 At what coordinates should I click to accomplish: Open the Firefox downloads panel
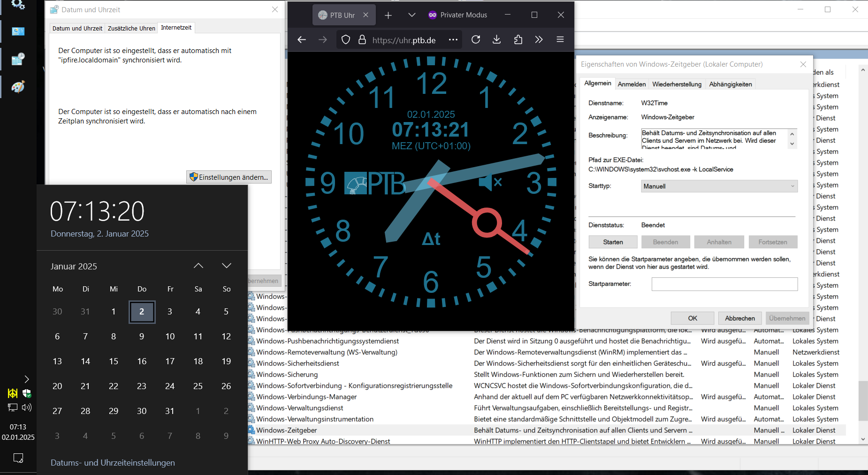coord(497,40)
